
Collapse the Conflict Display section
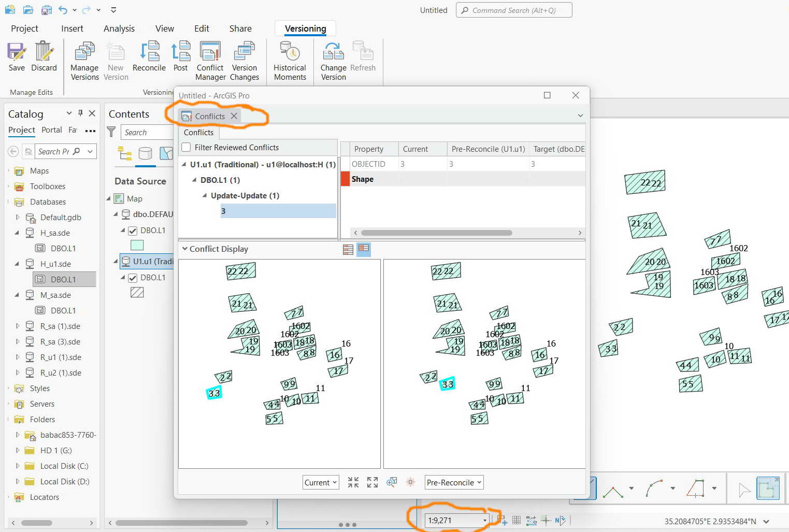click(x=185, y=249)
